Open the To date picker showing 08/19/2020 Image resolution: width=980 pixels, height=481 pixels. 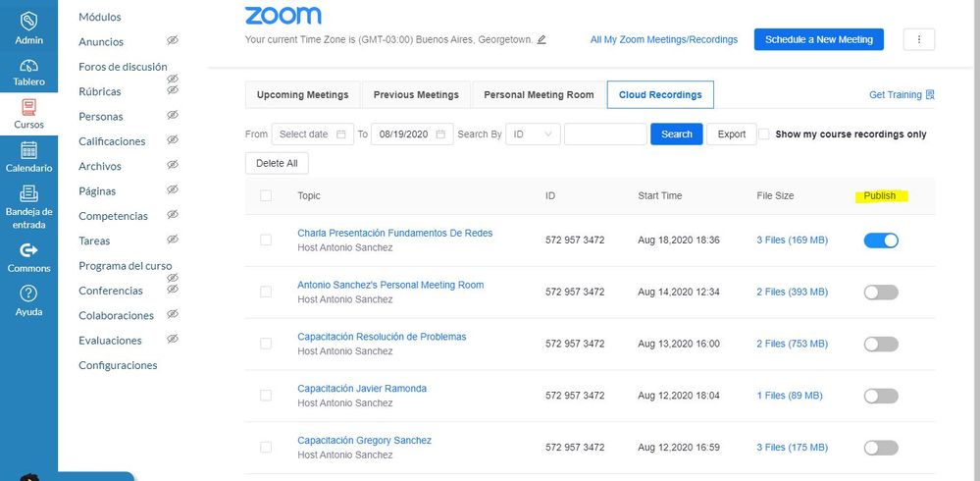[x=412, y=134]
